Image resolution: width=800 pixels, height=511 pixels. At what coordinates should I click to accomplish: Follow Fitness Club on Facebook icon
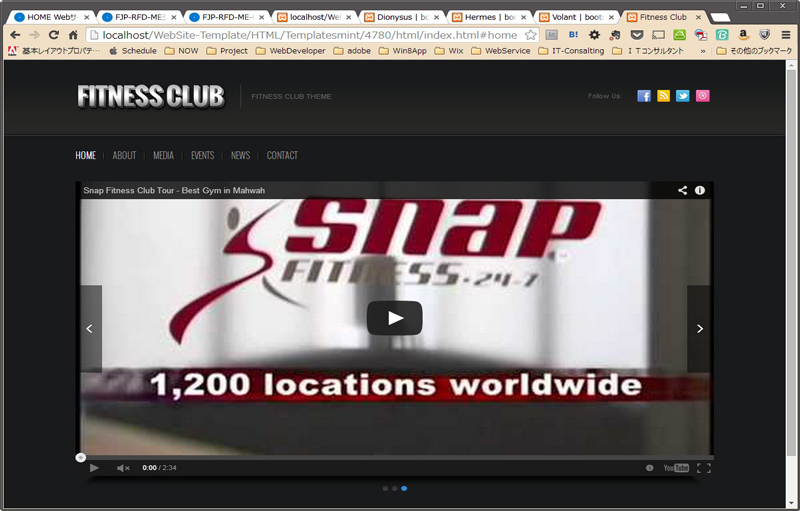(644, 96)
